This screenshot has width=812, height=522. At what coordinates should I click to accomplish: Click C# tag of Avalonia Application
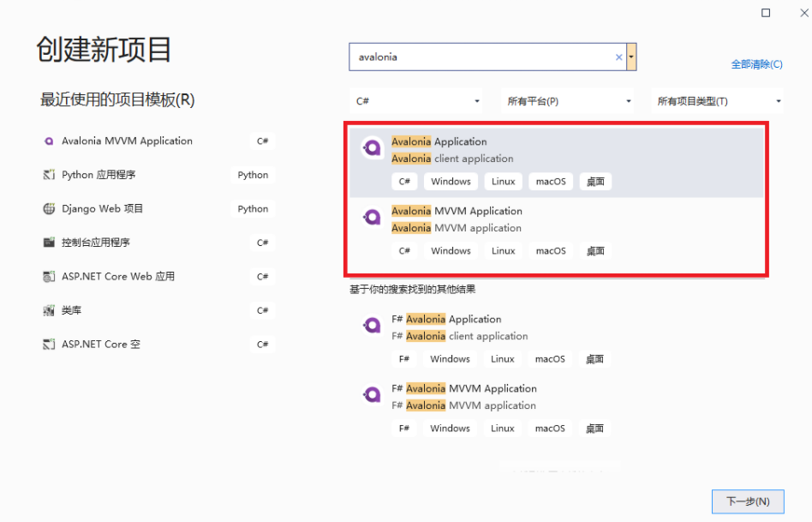coord(404,182)
